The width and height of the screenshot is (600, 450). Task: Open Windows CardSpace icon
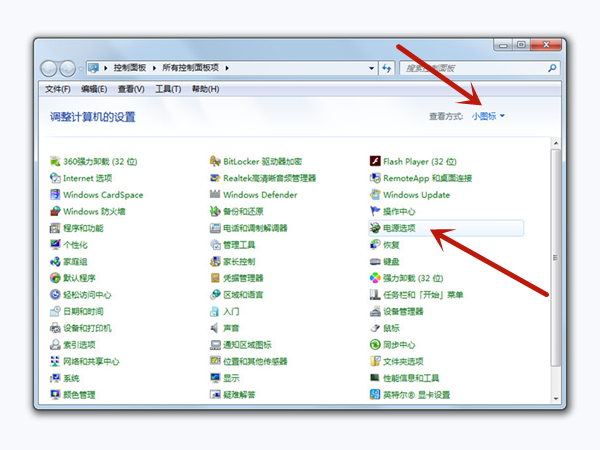click(55, 194)
